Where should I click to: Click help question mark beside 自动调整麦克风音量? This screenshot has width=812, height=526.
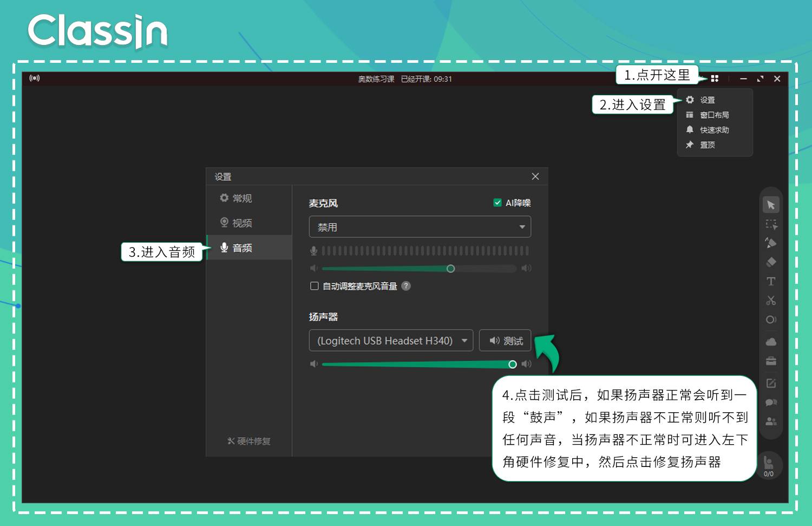(406, 286)
